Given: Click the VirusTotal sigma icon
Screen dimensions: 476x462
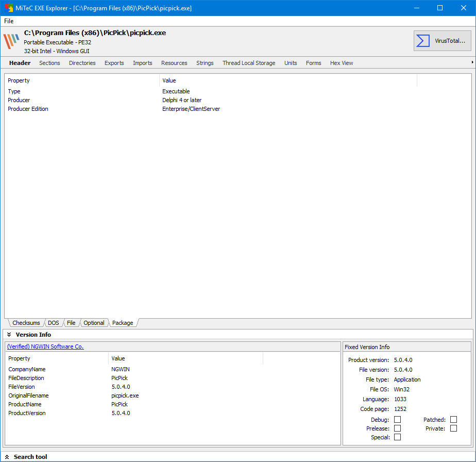Looking at the screenshot, I should pos(422,41).
